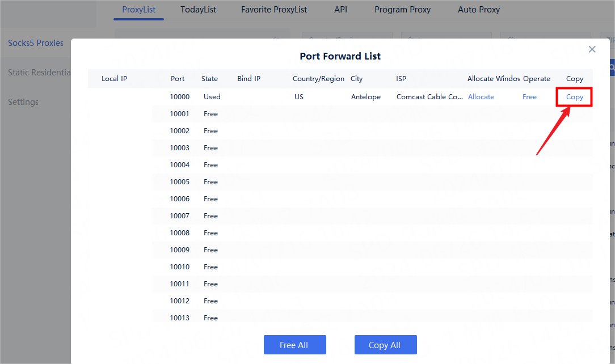This screenshot has width=615, height=364.
Task: Open the Favorite ProxyList tab
Action: click(273, 10)
